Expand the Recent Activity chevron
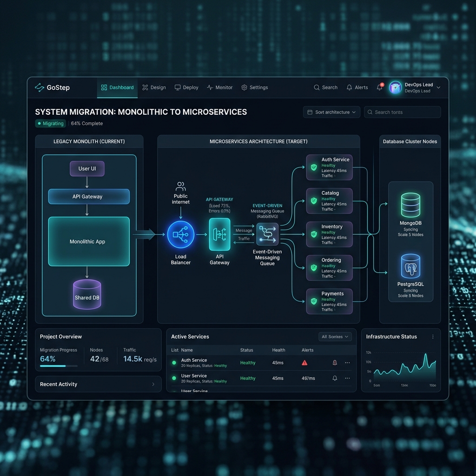476x476 pixels. click(x=153, y=384)
